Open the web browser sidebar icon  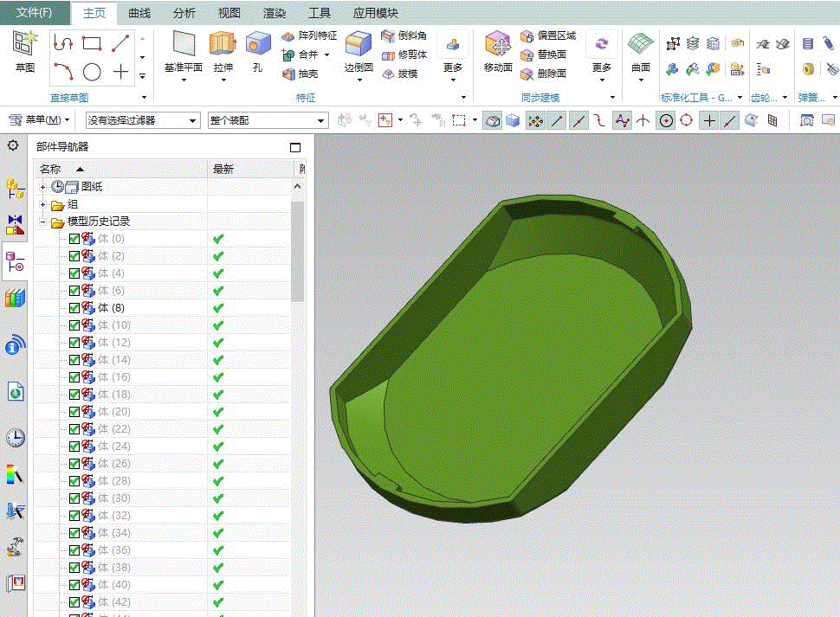[x=15, y=392]
